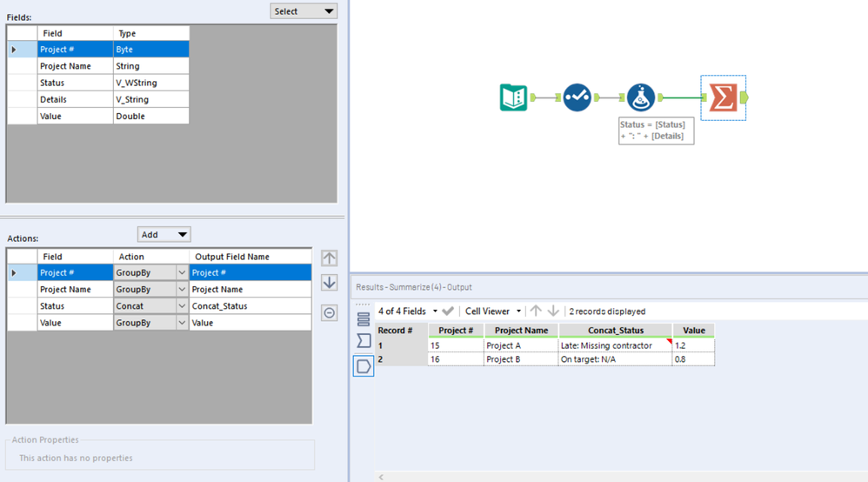
Task: Select the Input Data book tool on canvas
Action: coord(513,97)
